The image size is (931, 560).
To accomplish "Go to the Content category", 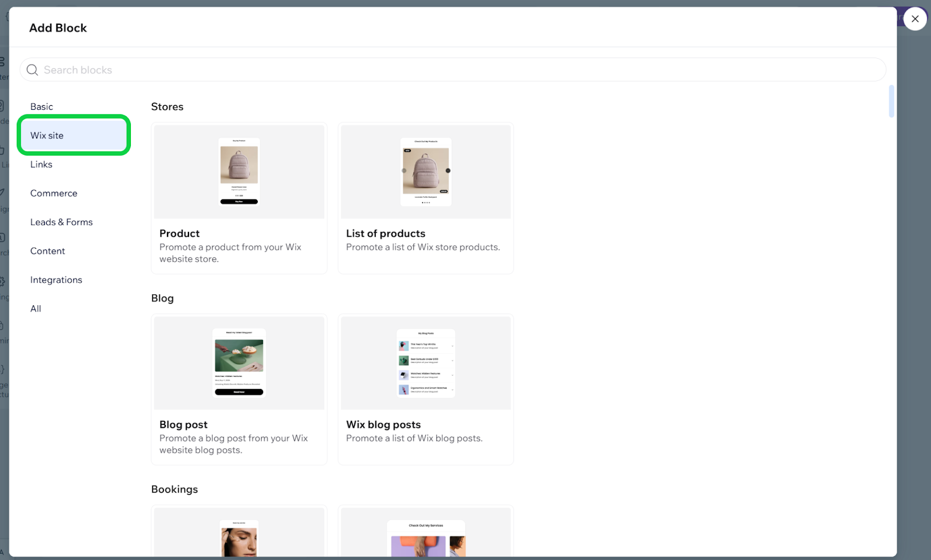I will pyautogui.click(x=48, y=251).
